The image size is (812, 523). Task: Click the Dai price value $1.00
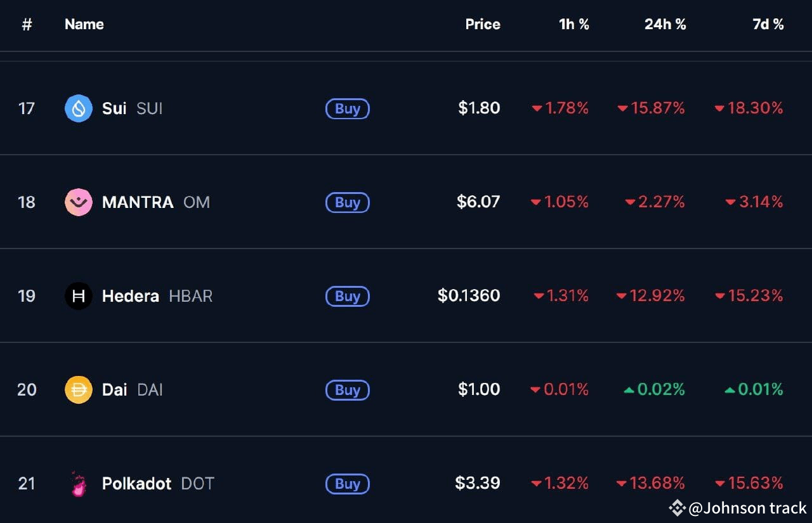pyautogui.click(x=479, y=389)
